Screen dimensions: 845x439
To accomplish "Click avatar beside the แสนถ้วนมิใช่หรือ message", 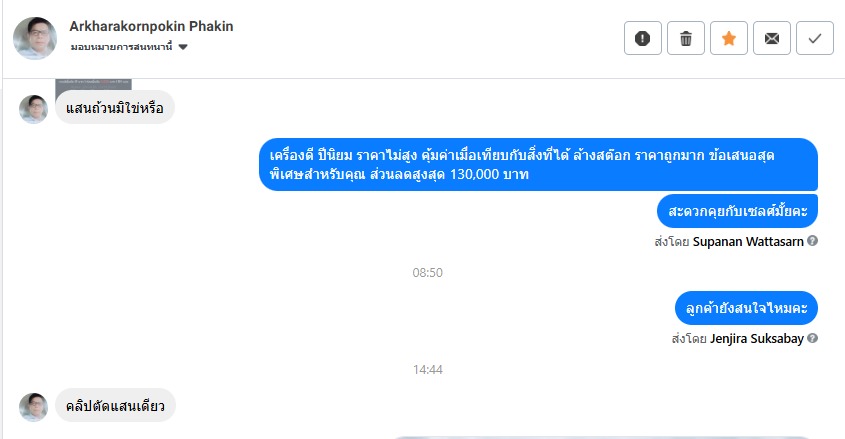I will 34,109.
